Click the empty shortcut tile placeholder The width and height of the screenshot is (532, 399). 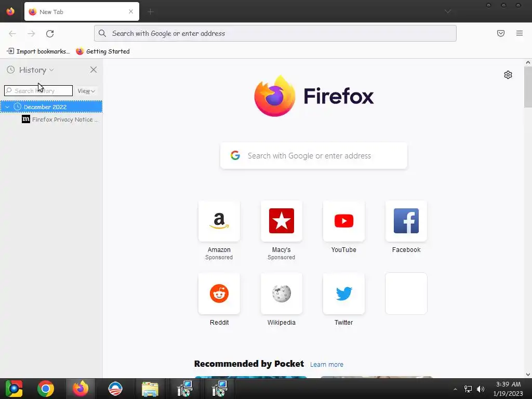pyautogui.click(x=406, y=294)
